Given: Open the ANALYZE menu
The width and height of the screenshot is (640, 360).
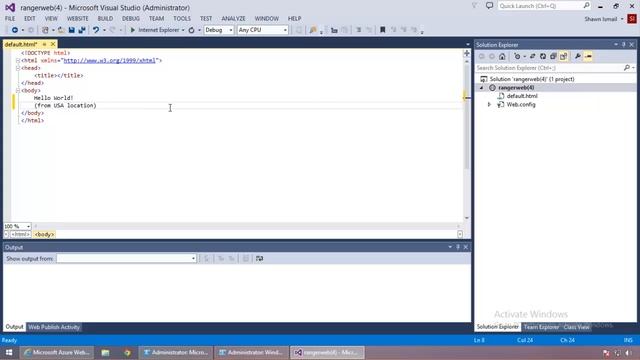Looking at the screenshot, I should pyautogui.click(x=233, y=18).
